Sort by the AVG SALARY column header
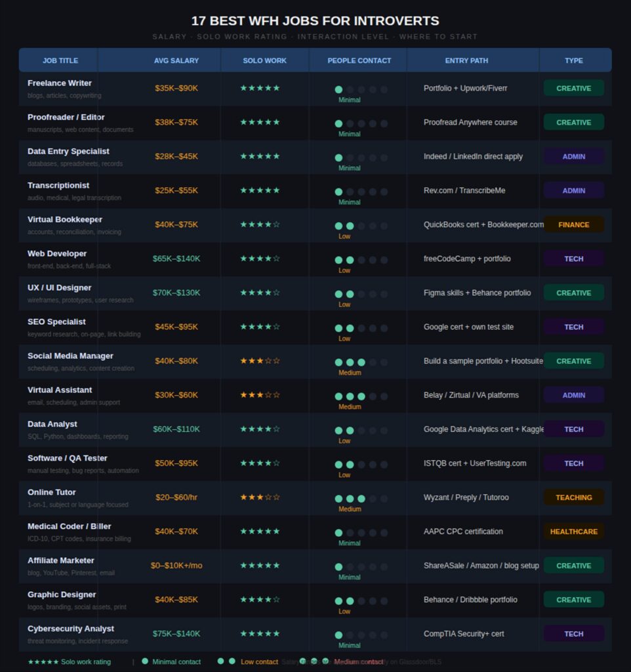631x672 pixels. 176,60
